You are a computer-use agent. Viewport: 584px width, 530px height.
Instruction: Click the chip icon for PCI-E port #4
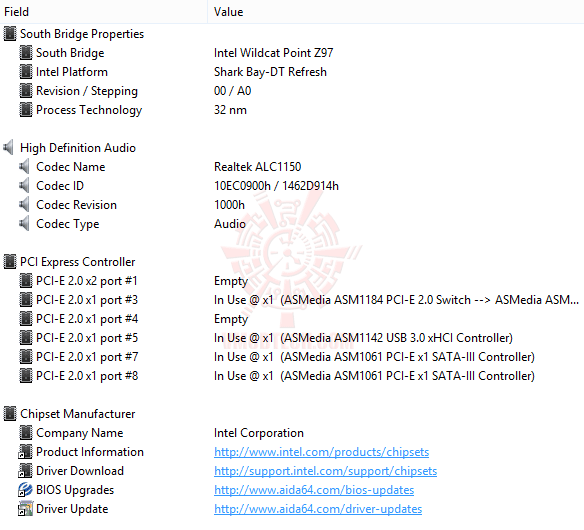click(26, 318)
